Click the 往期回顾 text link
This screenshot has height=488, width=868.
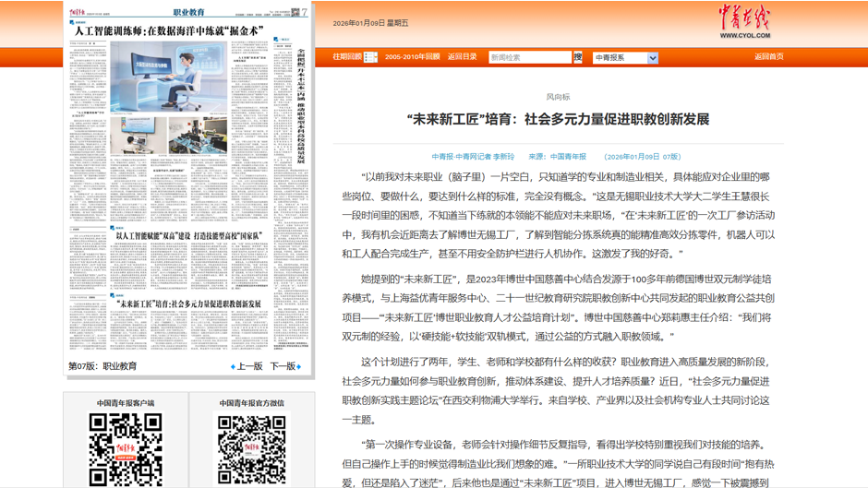(346, 57)
